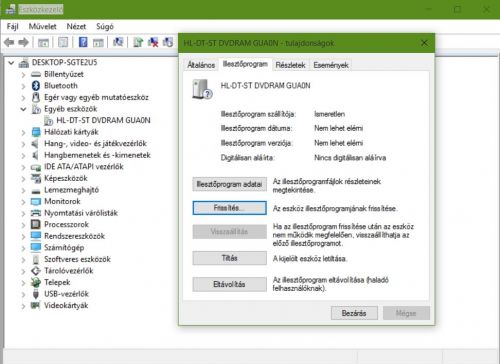Open the Művelet menu
The height and width of the screenshot is (364, 500).
click(43, 26)
